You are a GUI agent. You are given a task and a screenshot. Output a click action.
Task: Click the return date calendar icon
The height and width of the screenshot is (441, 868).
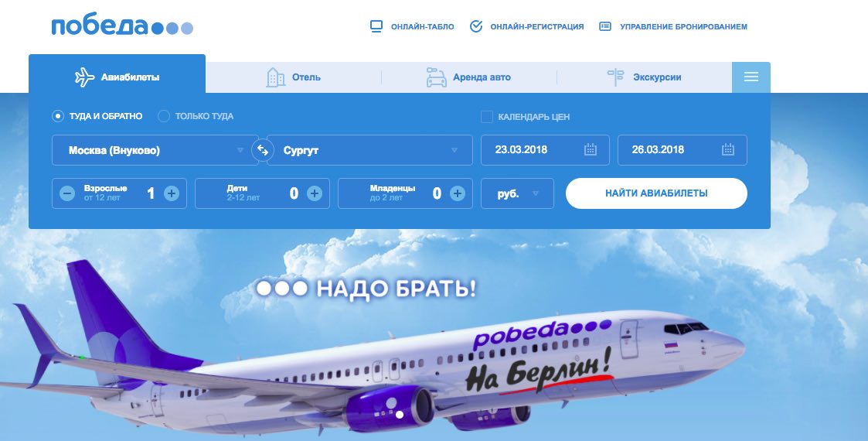[x=728, y=149]
